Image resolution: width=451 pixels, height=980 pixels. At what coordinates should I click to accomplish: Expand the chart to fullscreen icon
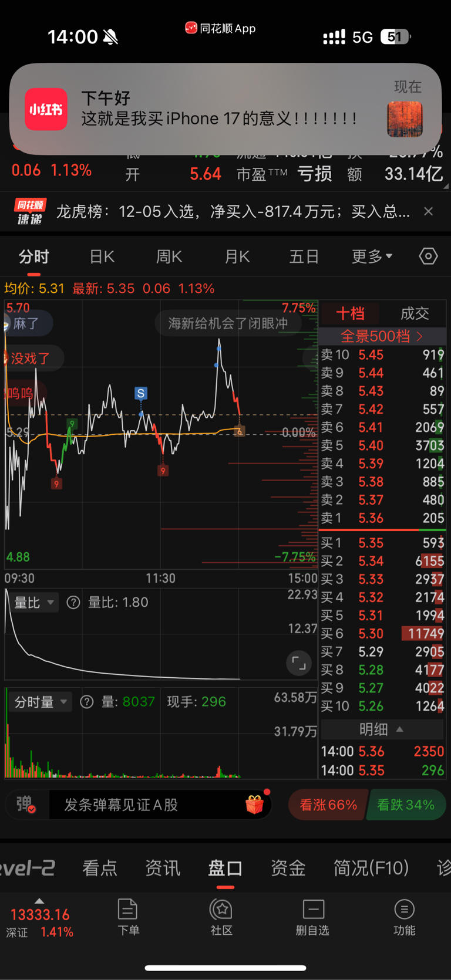299,664
